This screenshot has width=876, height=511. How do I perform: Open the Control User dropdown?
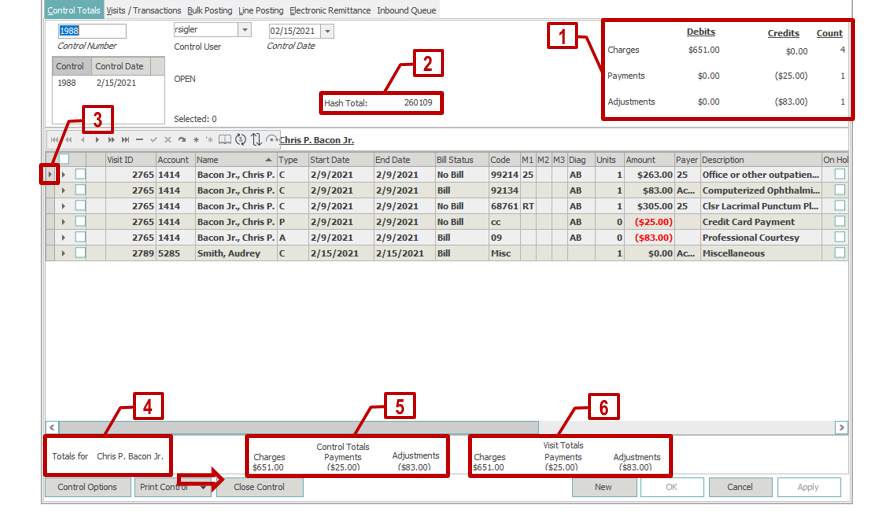tap(245, 31)
